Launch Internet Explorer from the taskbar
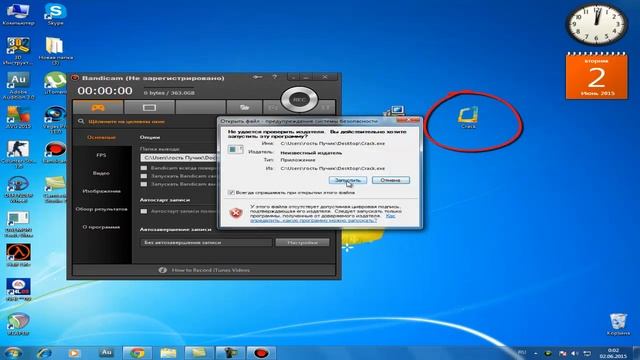The width and height of the screenshot is (640, 360). pyautogui.click(x=44, y=353)
